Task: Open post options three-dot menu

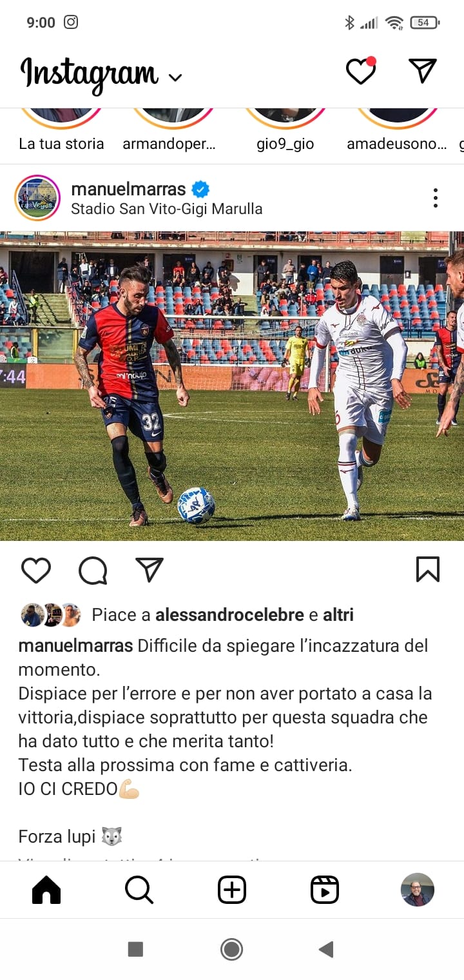Action: tap(436, 198)
